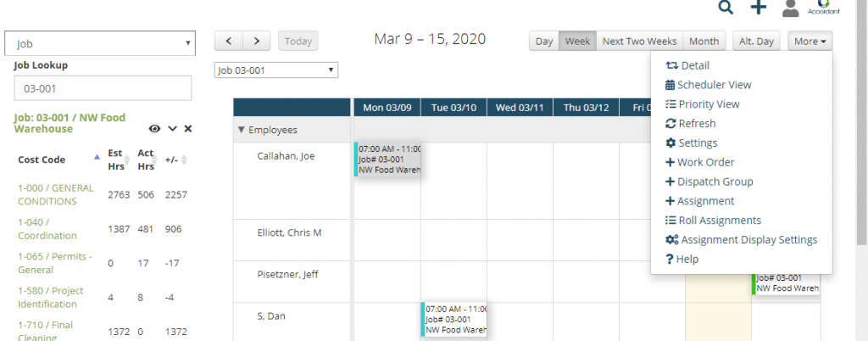Choose Roll Assignments menu item

713,221
